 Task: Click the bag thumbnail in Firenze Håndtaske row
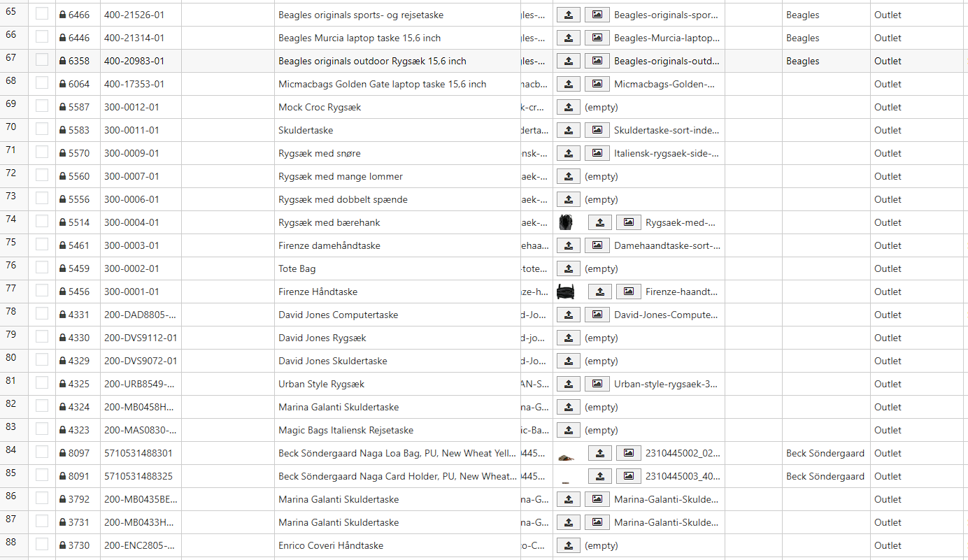click(566, 292)
